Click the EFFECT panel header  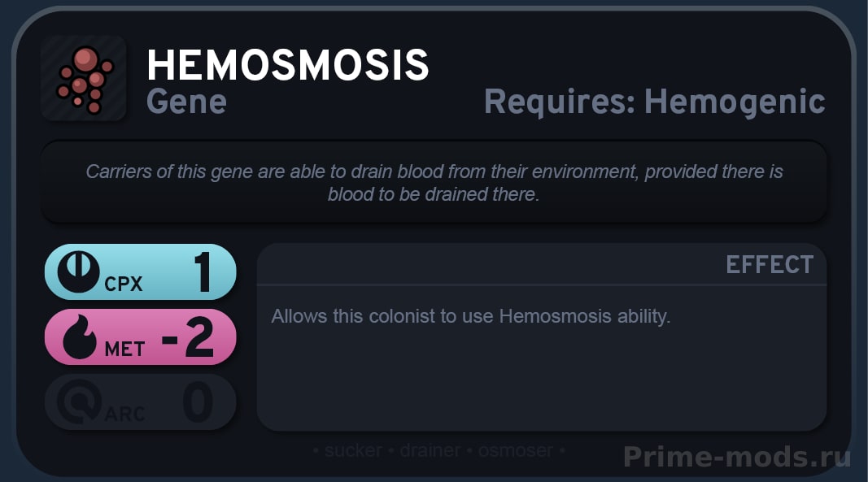click(542, 264)
